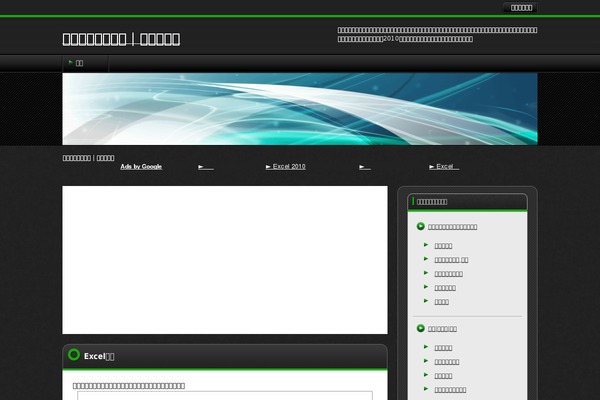Screen dimensions: 600x400
Task: Follow the ad link reading only Excel
Action: pyautogui.click(x=444, y=167)
